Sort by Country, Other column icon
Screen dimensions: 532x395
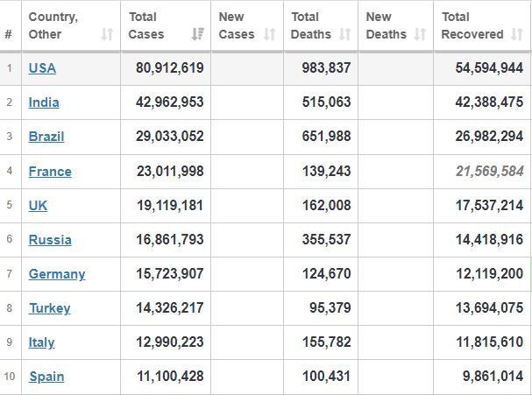(x=107, y=34)
